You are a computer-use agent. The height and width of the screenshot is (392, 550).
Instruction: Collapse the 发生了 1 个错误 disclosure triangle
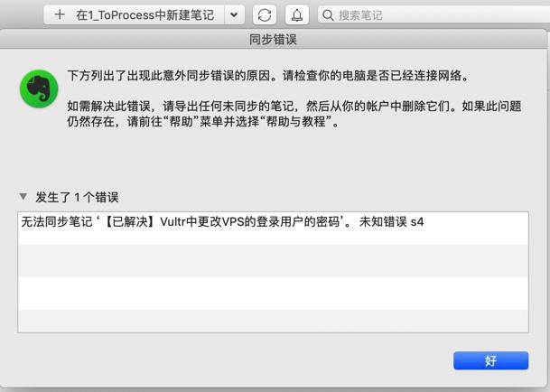pos(23,197)
